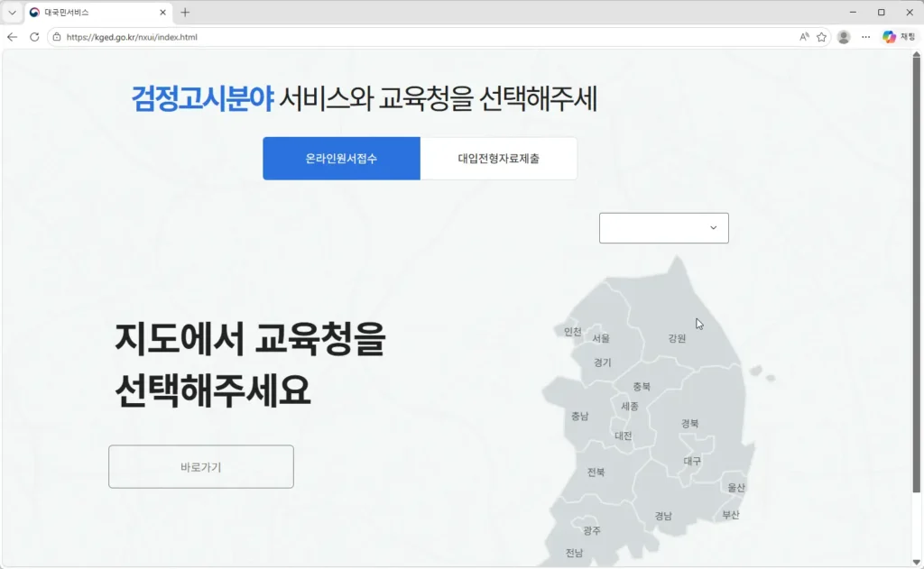This screenshot has width=924, height=569.
Task: Switch to the 대입전형자료제출 tab
Action: pos(498,159)
